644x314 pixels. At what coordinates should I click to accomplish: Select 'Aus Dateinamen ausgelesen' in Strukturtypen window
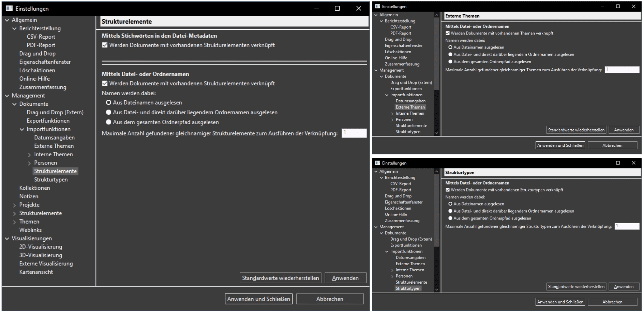pos(450,204)
